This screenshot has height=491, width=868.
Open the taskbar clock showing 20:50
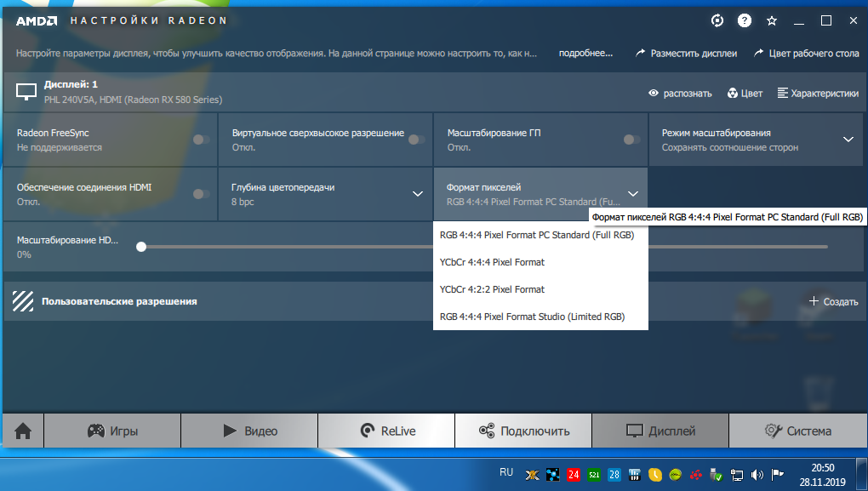(x=822, y=474)
